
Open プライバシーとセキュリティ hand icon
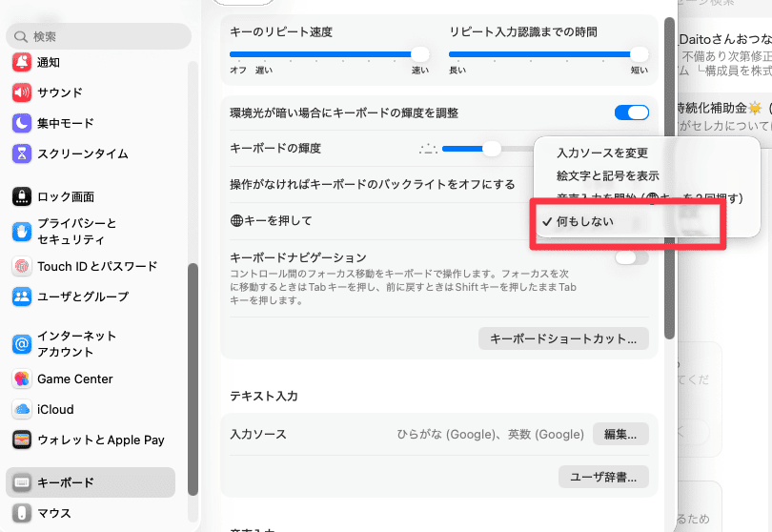point(22,231)
